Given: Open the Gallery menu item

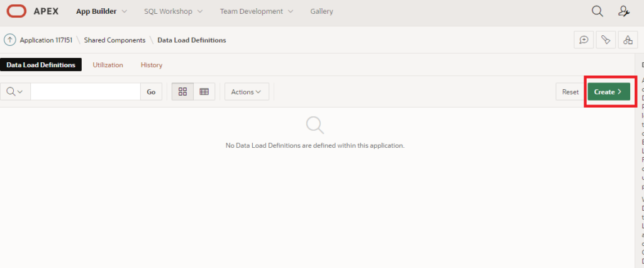Looking at the screenshot, I should (x=321, y=11).
